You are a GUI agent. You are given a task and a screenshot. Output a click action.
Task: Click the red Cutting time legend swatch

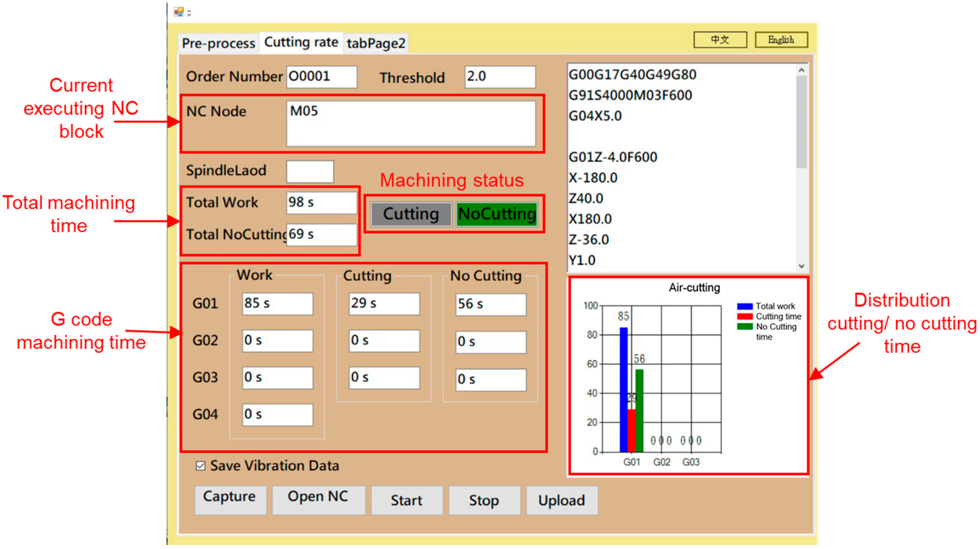tap(744, 317)
